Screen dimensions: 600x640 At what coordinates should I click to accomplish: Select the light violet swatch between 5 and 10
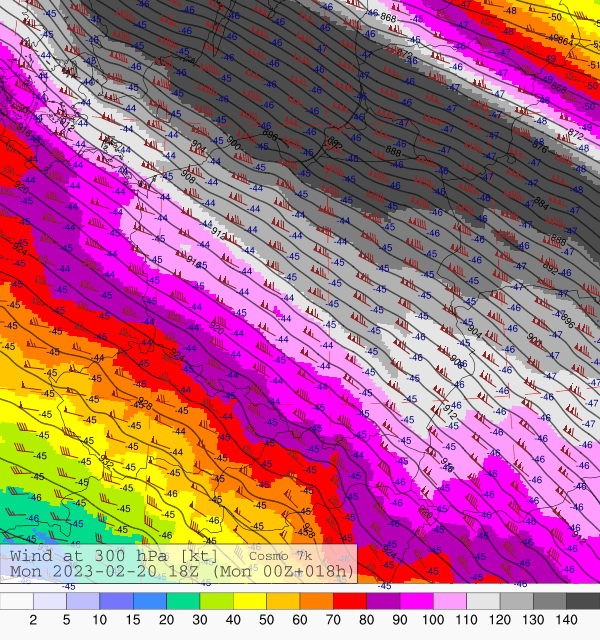pyautogui.click(x=83, y=601)
